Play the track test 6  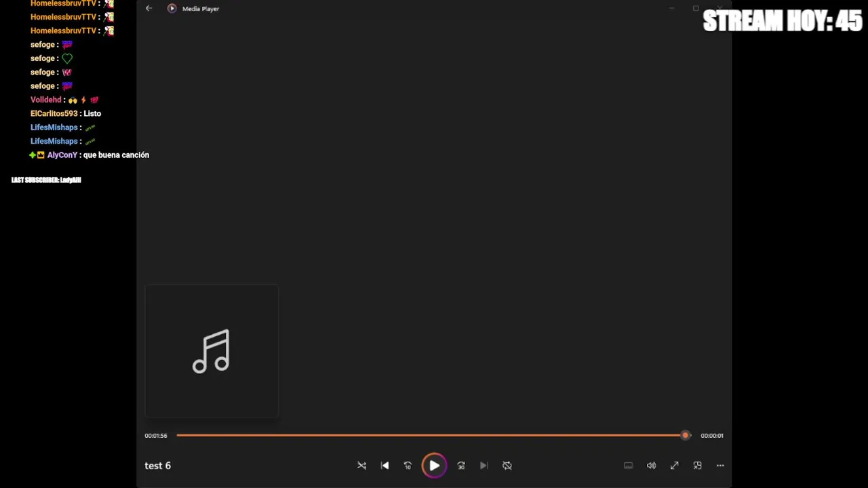(x=434, y=466)
